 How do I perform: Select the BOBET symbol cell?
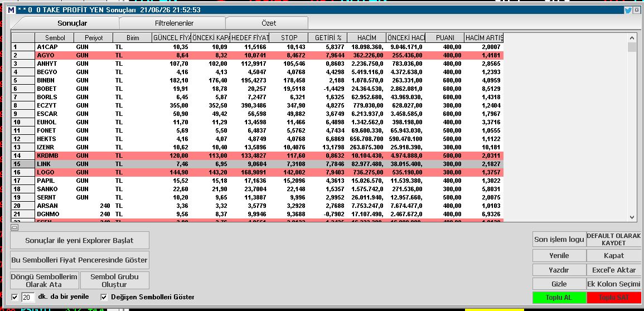[55, 89]
